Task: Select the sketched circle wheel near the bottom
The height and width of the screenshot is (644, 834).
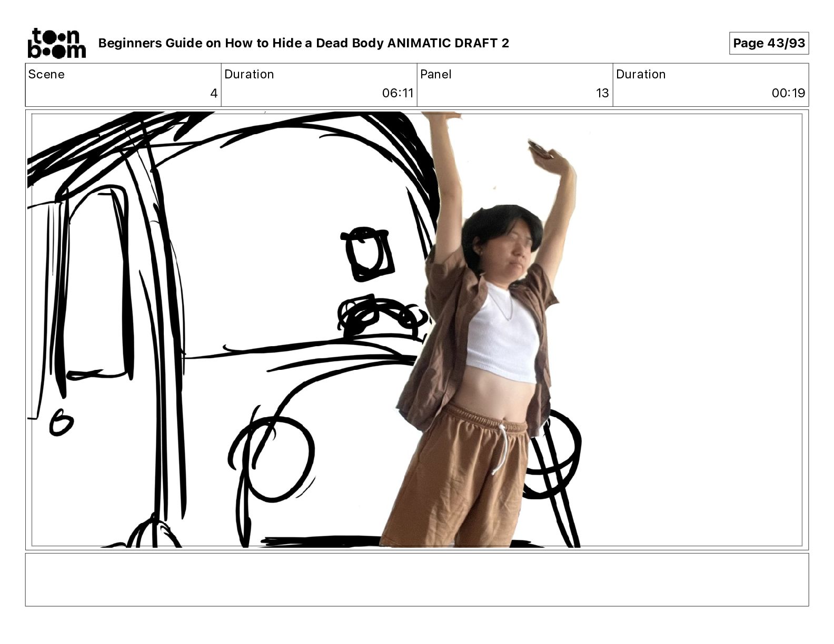Action: (279, 458)
